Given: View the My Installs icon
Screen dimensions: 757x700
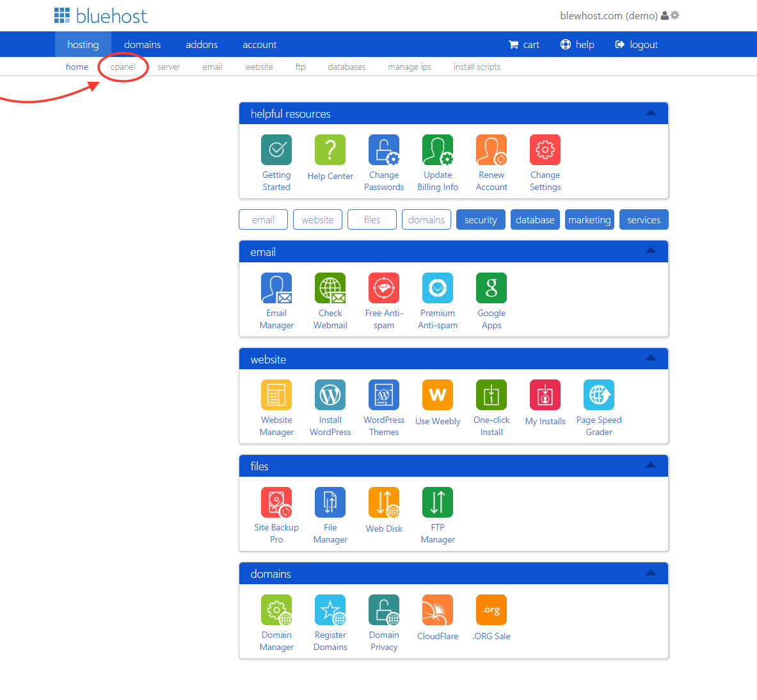Looking at the screenshot, I should click(545, 395).
